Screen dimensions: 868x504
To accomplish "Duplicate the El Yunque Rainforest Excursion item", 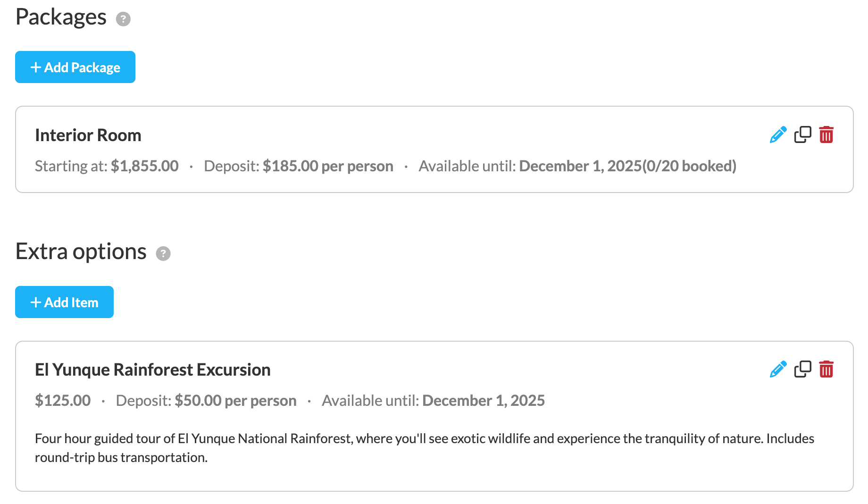I will click(x=802, y=370).
